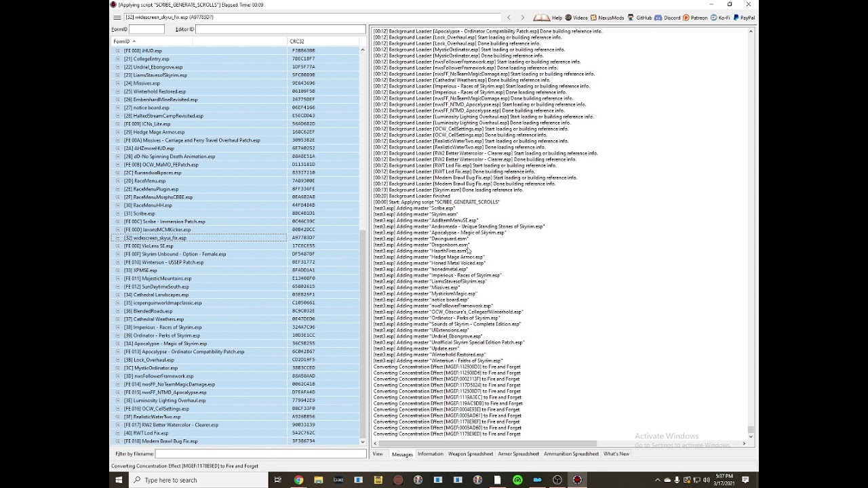The width and height of the screenshot is (868, 488).
Task: Switch to the Information tab
Action: [x=430, y=454]
